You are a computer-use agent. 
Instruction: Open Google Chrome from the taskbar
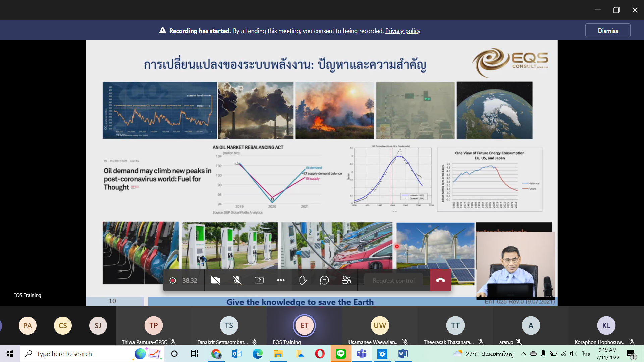click(216, 354)
